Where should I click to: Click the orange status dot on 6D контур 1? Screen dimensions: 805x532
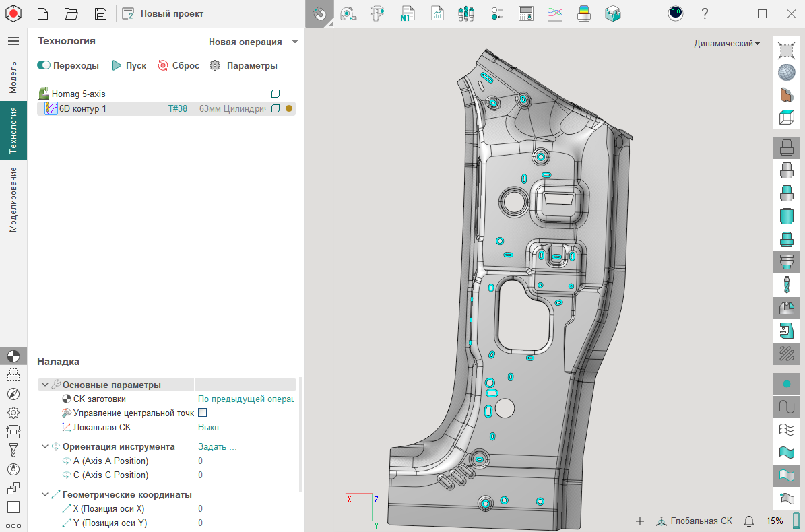coord(289,108)
